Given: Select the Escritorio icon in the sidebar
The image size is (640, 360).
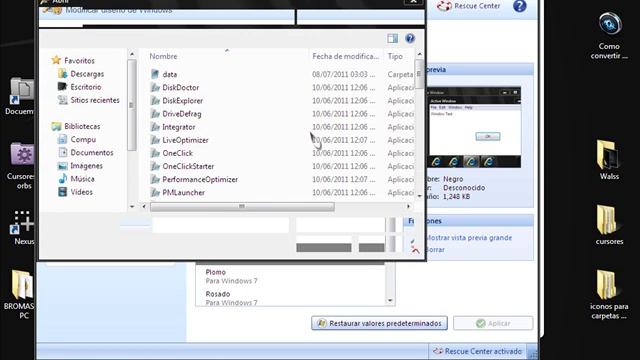Looking at the screenshot, I should [x=62, y=87].
